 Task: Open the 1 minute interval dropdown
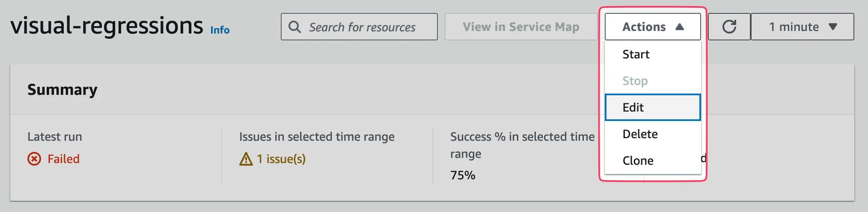point(802,27)
